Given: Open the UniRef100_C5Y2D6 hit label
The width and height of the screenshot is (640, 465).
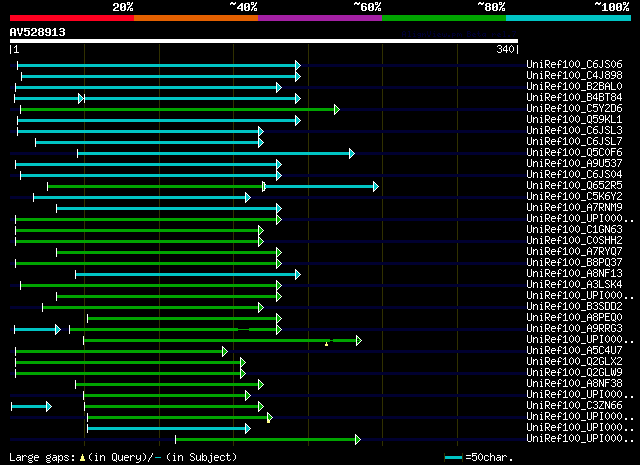Looking at the screenshot, I should (574, 109).
